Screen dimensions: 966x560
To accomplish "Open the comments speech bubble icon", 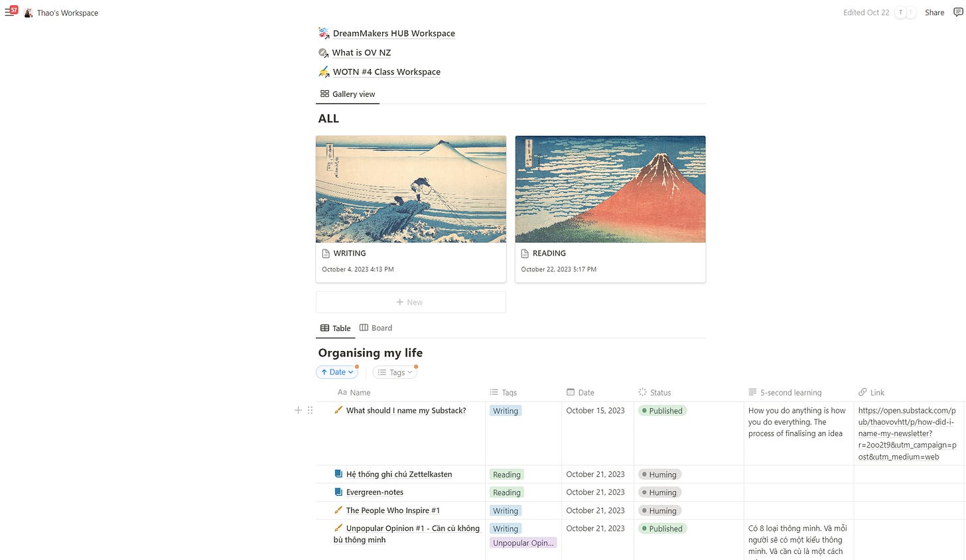I will (x=957, y=13).
